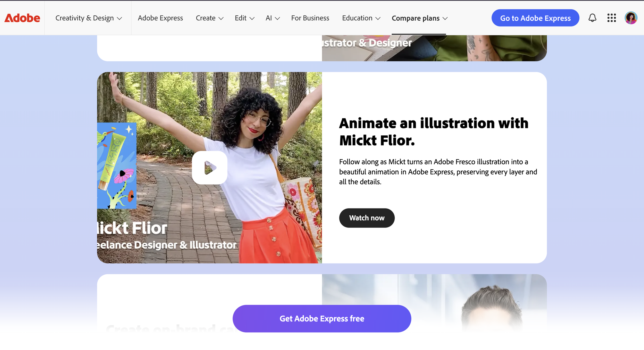
Task: Expand the Compare plans menu
Action: click(419, 18)
